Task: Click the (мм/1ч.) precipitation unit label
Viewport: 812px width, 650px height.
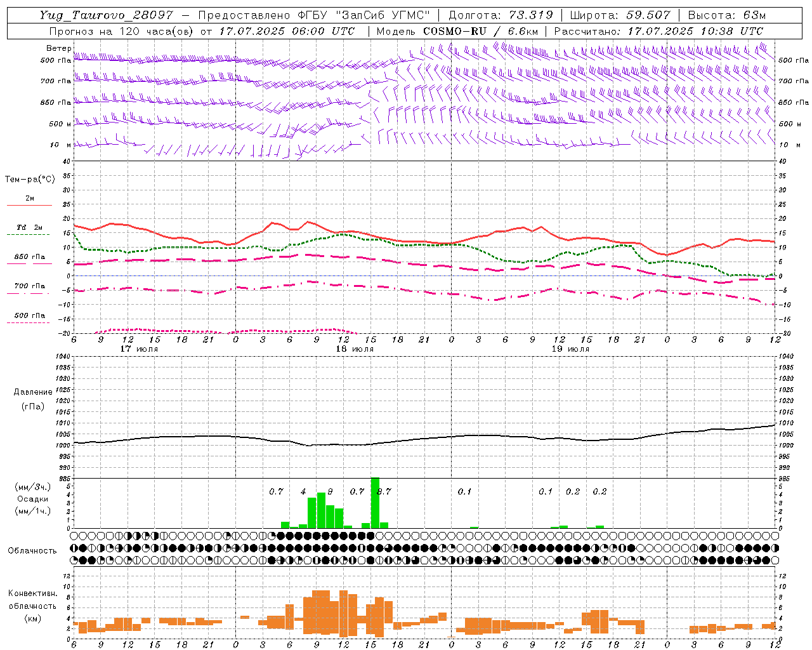Action: [x=33, y=511]
